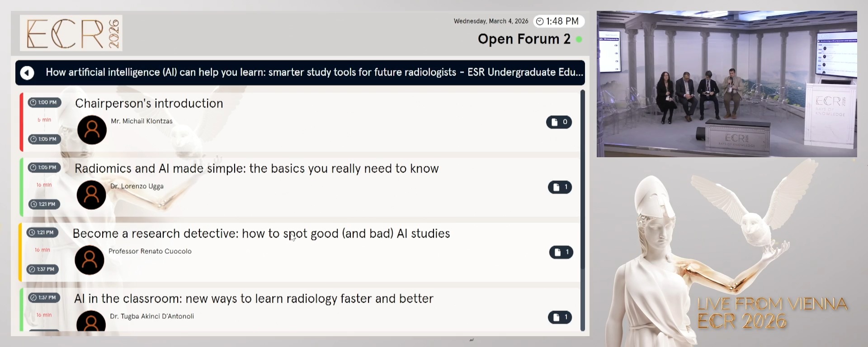Viewport: 868px width, 347px height.
Task: Open the document attached to the research detective talk
Action: coord(561,252)
